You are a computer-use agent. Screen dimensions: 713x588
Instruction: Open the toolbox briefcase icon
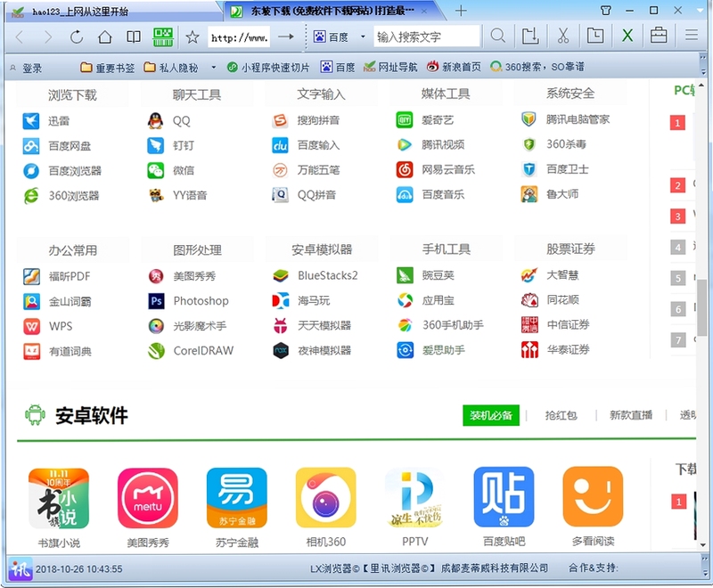659,36
